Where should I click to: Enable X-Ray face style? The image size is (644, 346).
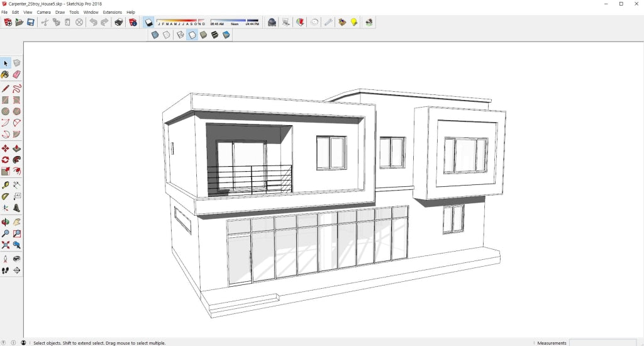pyautogui.click(x=155, y=35)
